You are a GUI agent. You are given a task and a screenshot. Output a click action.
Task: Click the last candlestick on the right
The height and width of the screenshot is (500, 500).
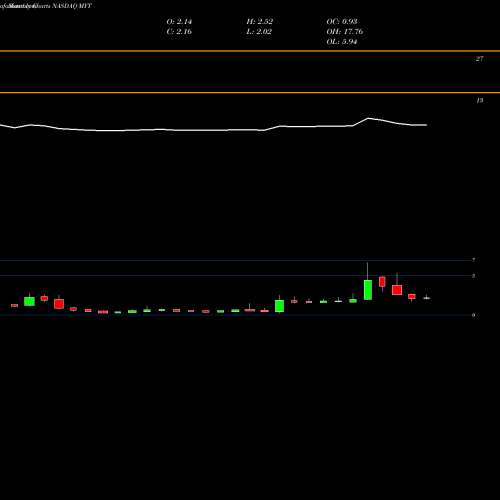[426, 298]
